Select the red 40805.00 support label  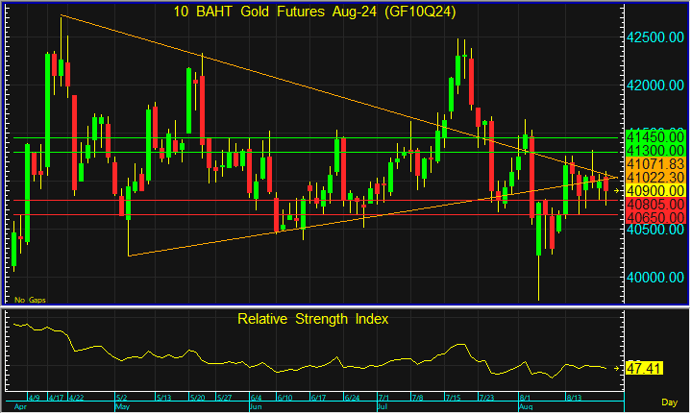pyautogui.click(x=654, y=203)
